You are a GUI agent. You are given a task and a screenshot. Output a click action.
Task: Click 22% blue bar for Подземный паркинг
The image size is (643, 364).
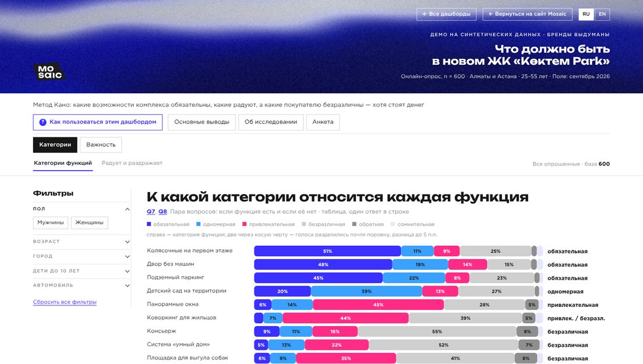[x=414, y=278]
